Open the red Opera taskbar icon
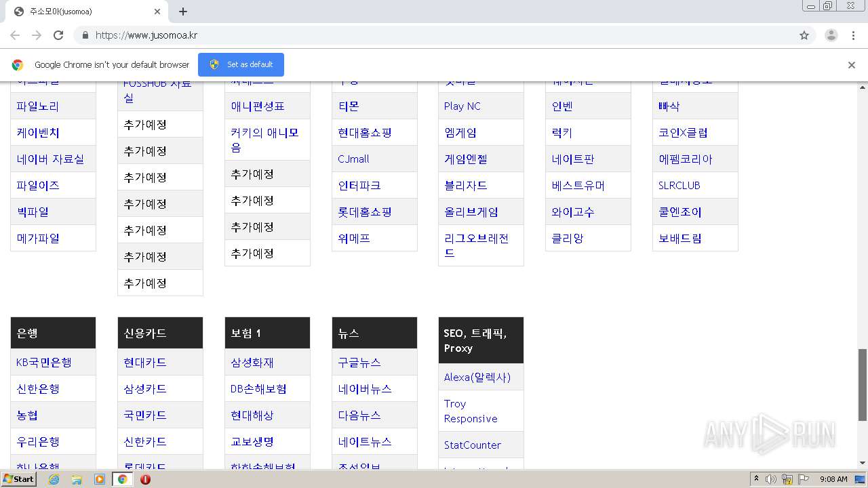 pos(145,479)
